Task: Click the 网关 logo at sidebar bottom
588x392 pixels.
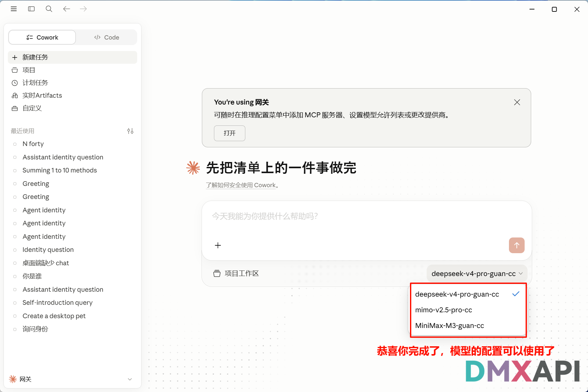Action: coord(13,379)
